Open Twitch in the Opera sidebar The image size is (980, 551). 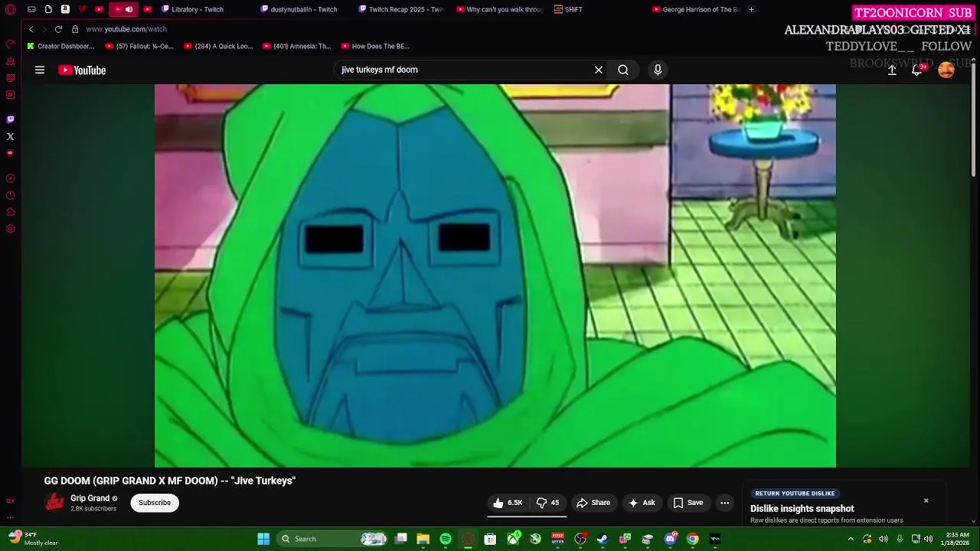pyautogui.click(x=10, y=119)
